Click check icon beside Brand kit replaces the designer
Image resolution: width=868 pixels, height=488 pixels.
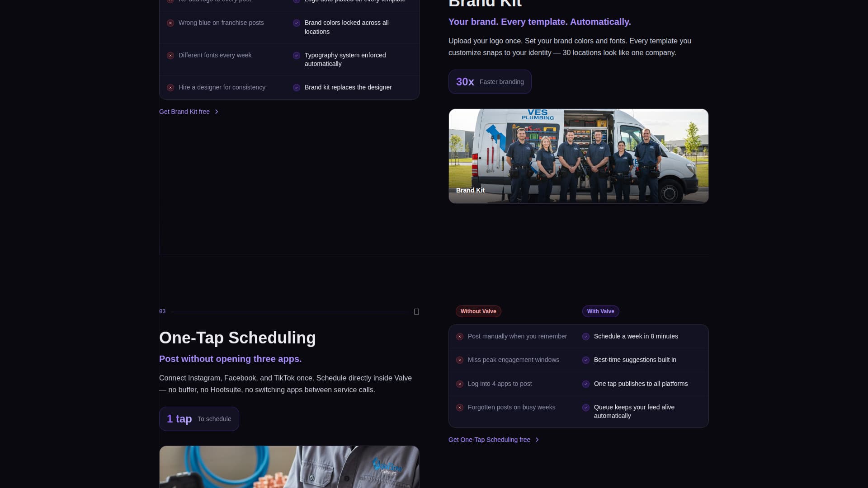pyautogui.click(x=297, y=88)
